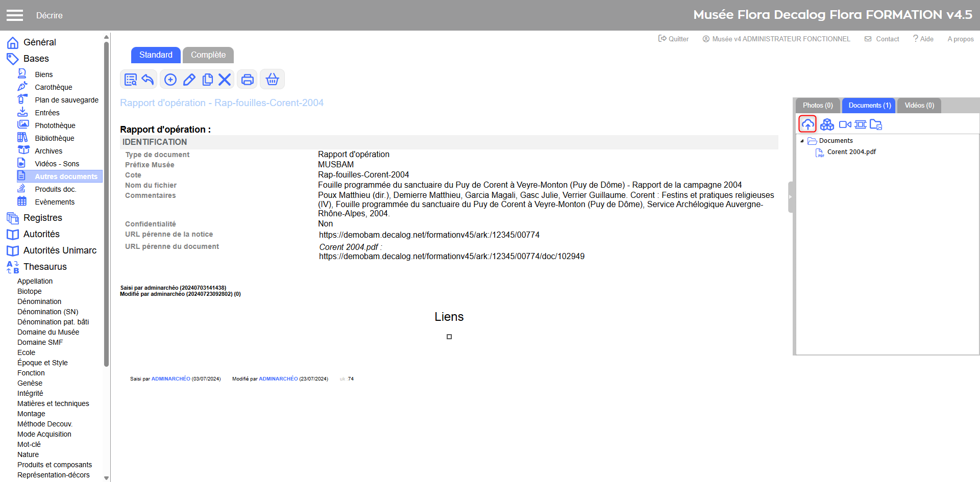Open the Photos (0) tab

[x=818, y=106]
